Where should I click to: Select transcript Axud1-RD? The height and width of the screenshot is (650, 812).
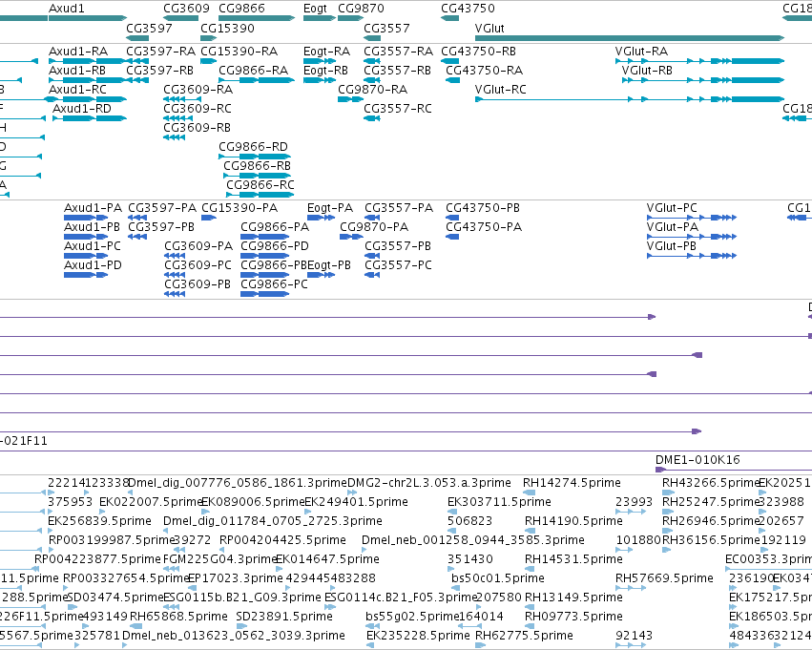pos(82,109)
